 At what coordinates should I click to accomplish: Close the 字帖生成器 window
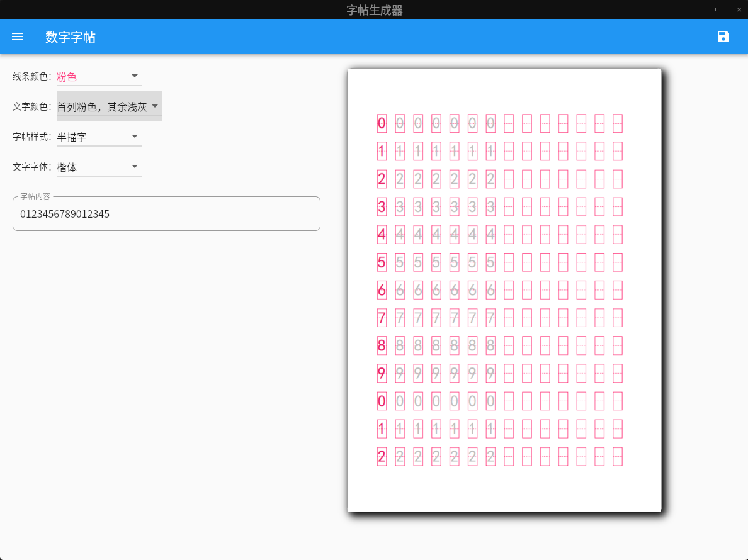coord(739,9)
